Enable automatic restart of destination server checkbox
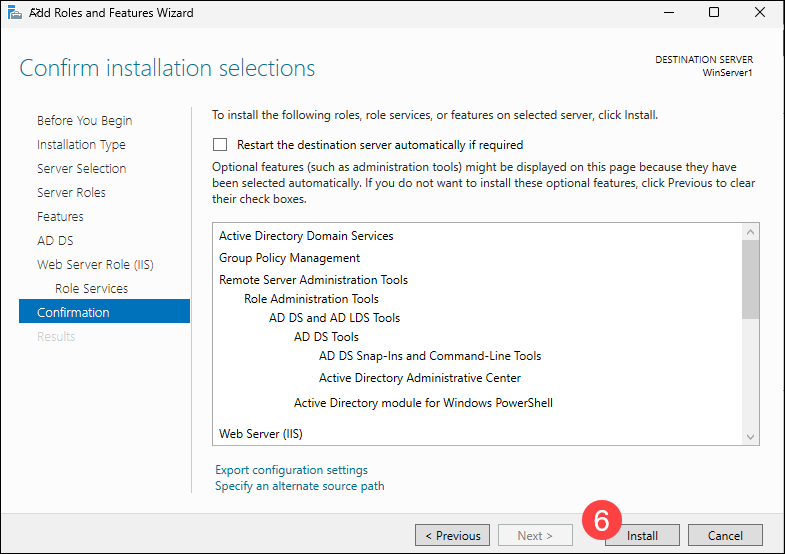Screen dimensions: 785x554 coord(220,145)
